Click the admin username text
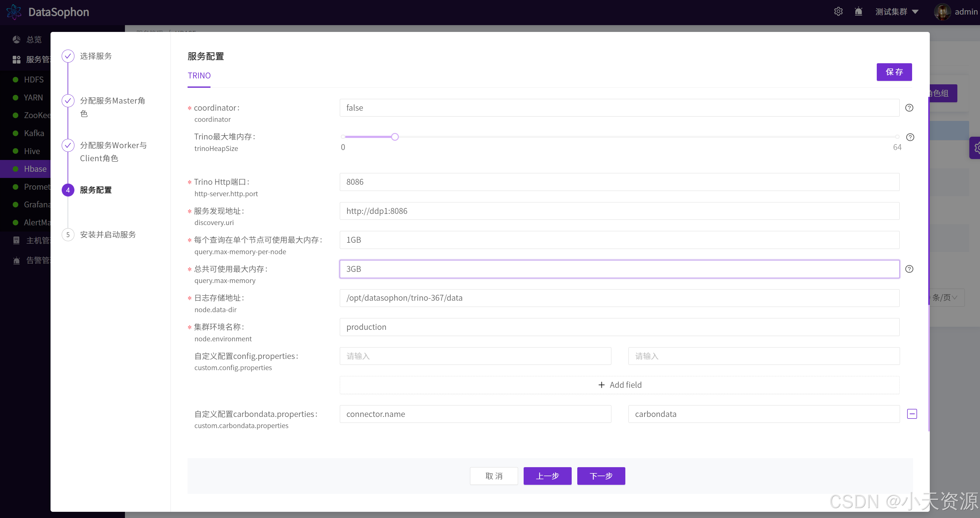Image resolution: width=980 pixels, height=518 pixels. 966,12
